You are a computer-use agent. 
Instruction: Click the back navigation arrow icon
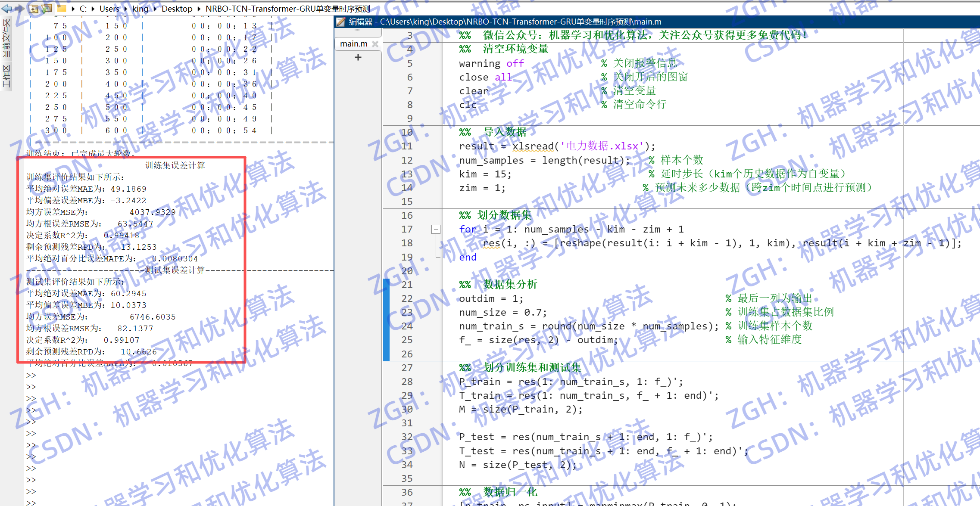coord(6,8)
